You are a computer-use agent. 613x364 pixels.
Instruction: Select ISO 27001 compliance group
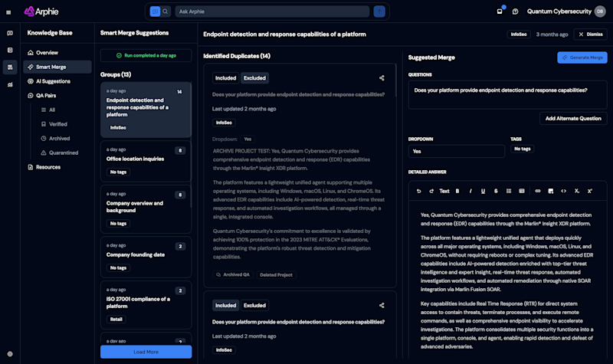[x=146, y=305]
